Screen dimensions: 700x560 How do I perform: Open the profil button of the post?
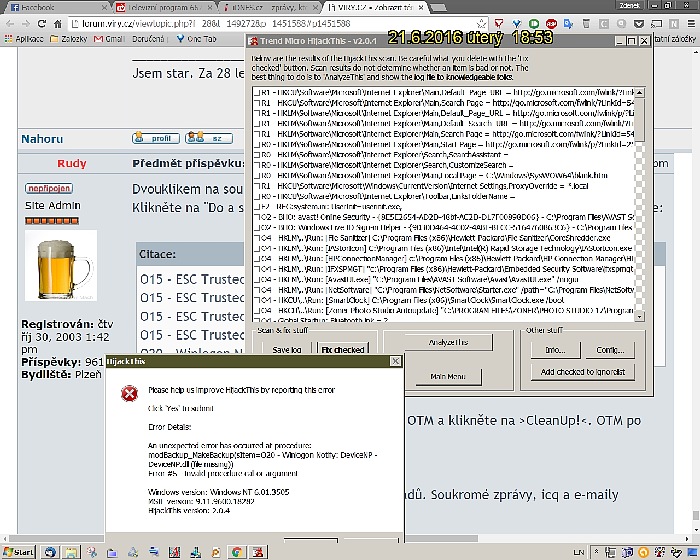pos(156,138)
